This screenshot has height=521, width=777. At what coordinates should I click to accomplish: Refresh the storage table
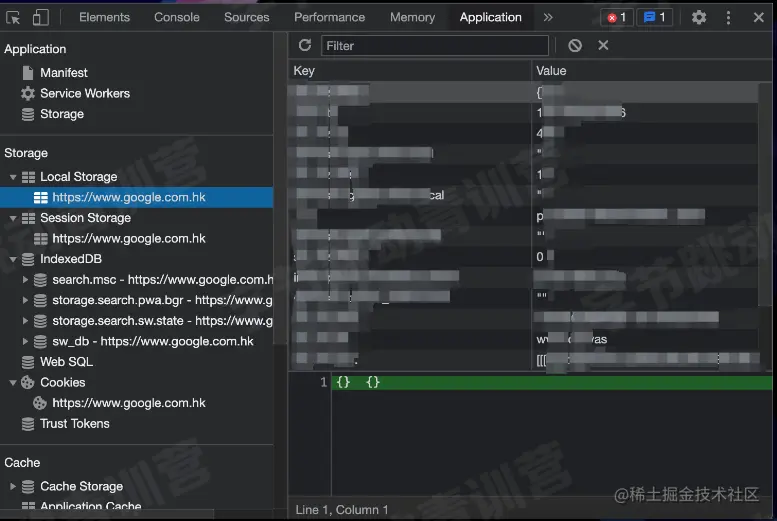[305, 46]
